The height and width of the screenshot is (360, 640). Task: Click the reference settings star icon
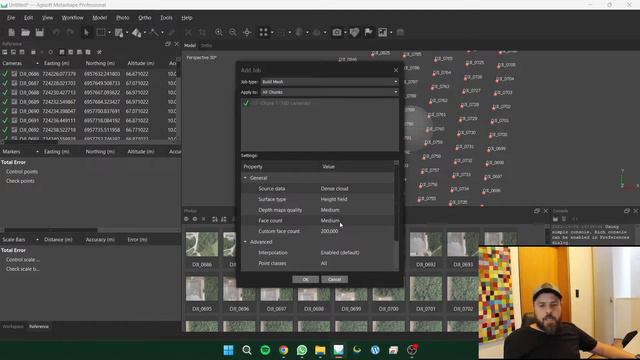(99, 52)
